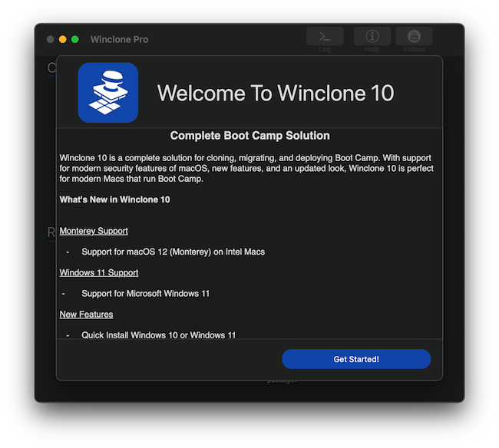Screen dimensions: 499x448
Task: Click the Monterey Support heading
Action: (94, 231)
